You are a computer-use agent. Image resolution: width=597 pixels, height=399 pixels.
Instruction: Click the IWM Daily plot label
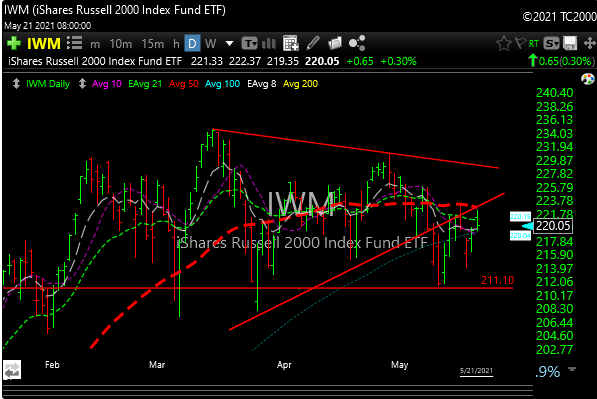pyautogui.click(x=48, y=84)
